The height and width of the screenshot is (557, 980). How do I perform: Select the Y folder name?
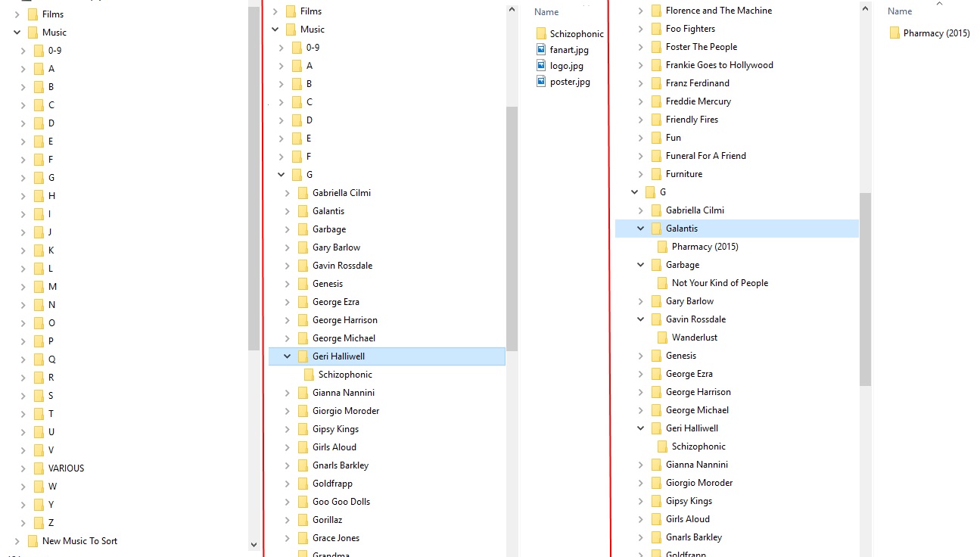pos(51,505)
